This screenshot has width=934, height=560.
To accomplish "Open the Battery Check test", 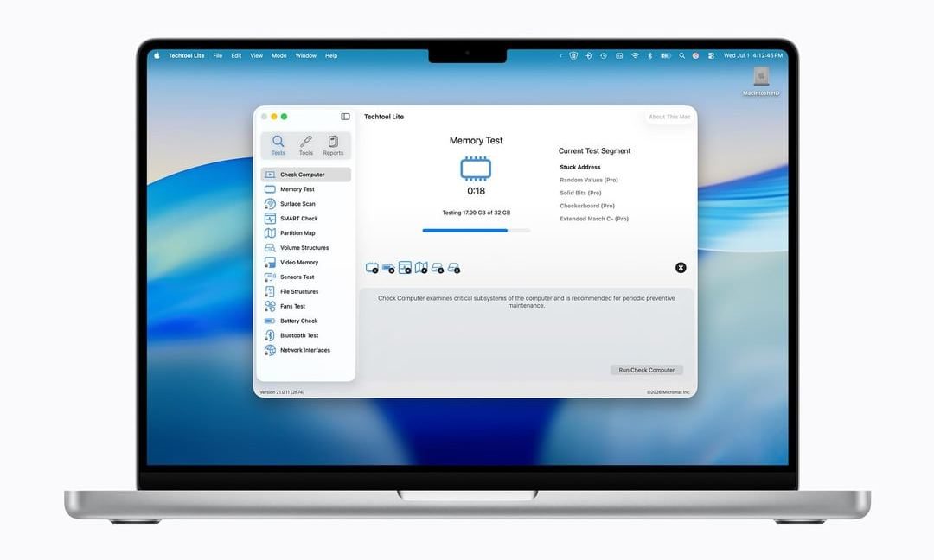I will [305, 321].
